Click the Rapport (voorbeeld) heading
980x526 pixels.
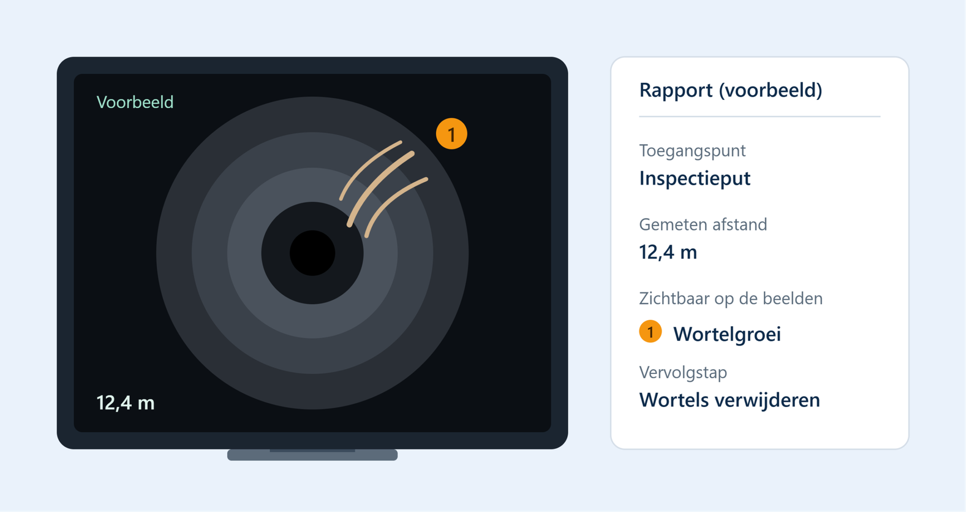point(731,90)
